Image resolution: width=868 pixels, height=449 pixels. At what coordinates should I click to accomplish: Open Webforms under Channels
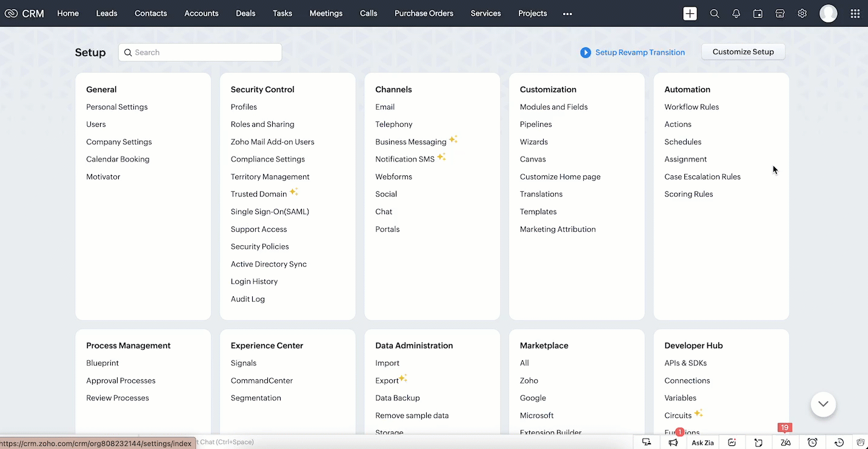393,177
